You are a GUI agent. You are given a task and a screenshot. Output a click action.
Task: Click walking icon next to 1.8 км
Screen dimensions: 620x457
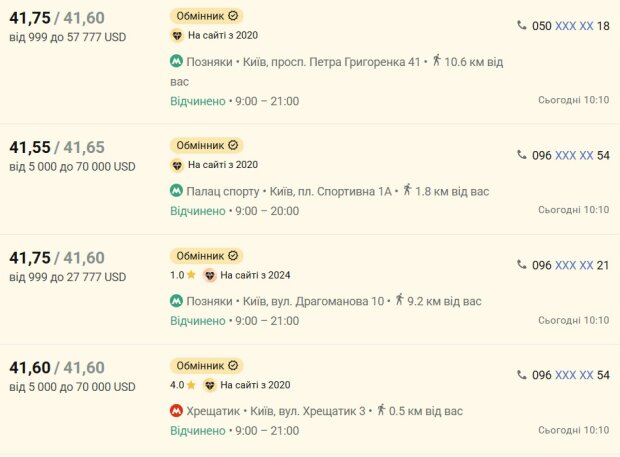point(407,190)
